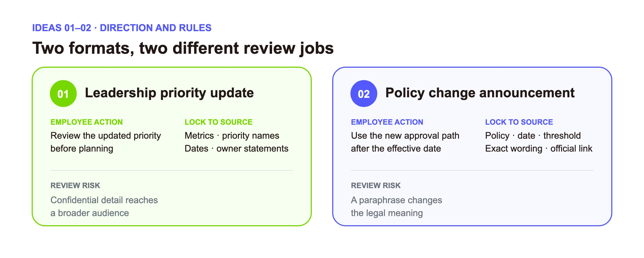
Task: Click Confidential detail reaches a broader audience
Action: click(104, 207)
